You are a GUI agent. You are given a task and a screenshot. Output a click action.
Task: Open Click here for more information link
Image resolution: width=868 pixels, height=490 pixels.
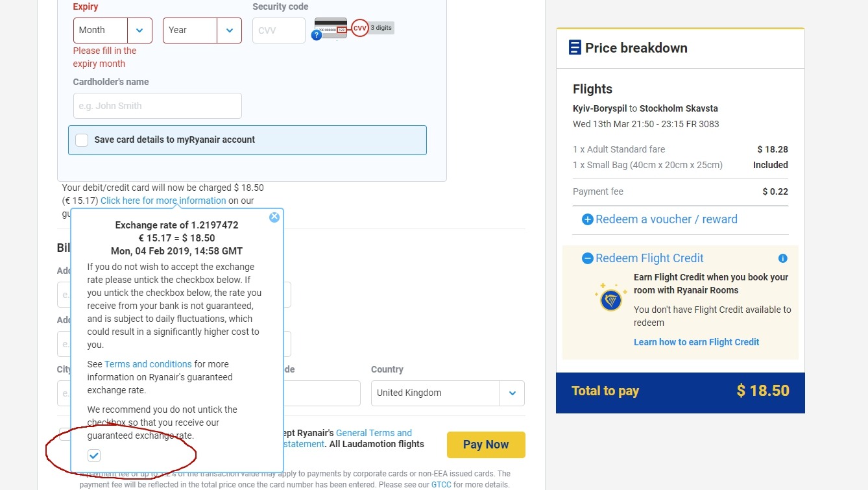163,201
